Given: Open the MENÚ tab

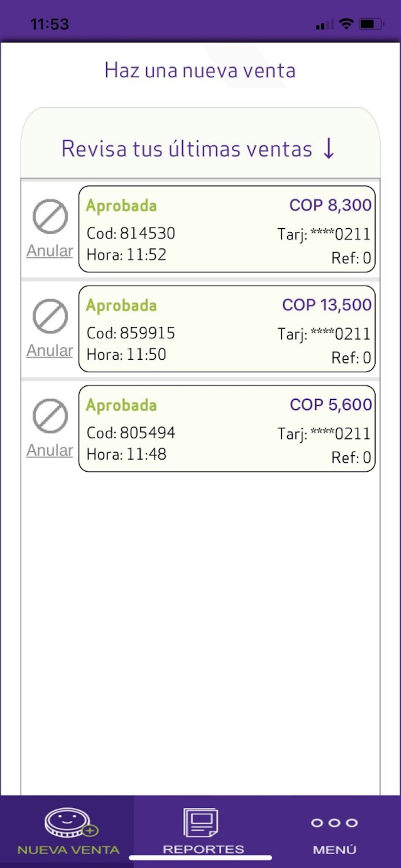Looking at the screenshot, I should click(334, 831).
